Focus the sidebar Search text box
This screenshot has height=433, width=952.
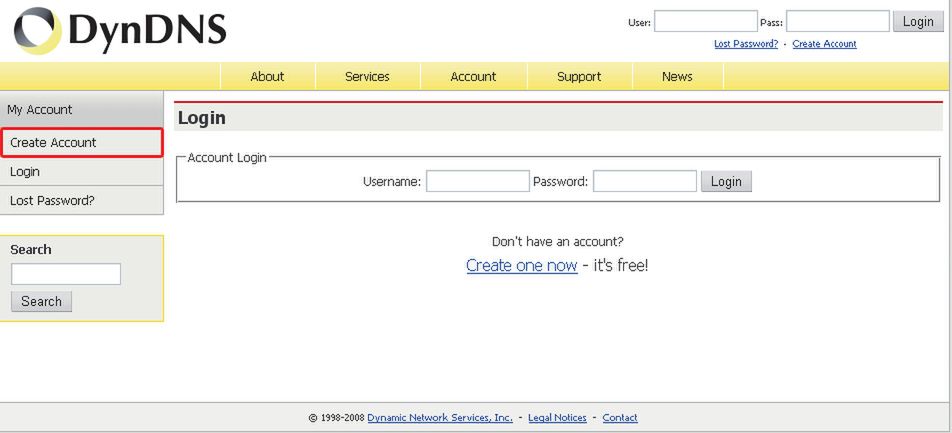tap(66, 274)
